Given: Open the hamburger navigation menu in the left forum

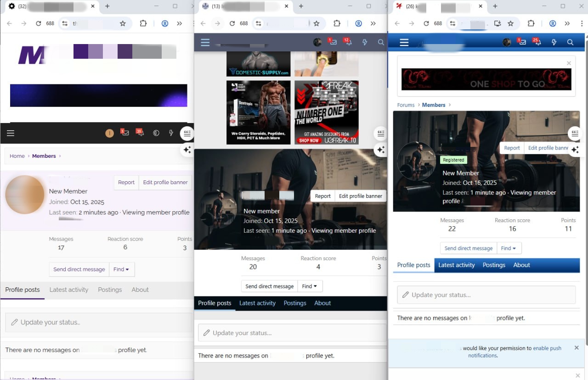Looking at the screenshot, I should tap(11, 133).
